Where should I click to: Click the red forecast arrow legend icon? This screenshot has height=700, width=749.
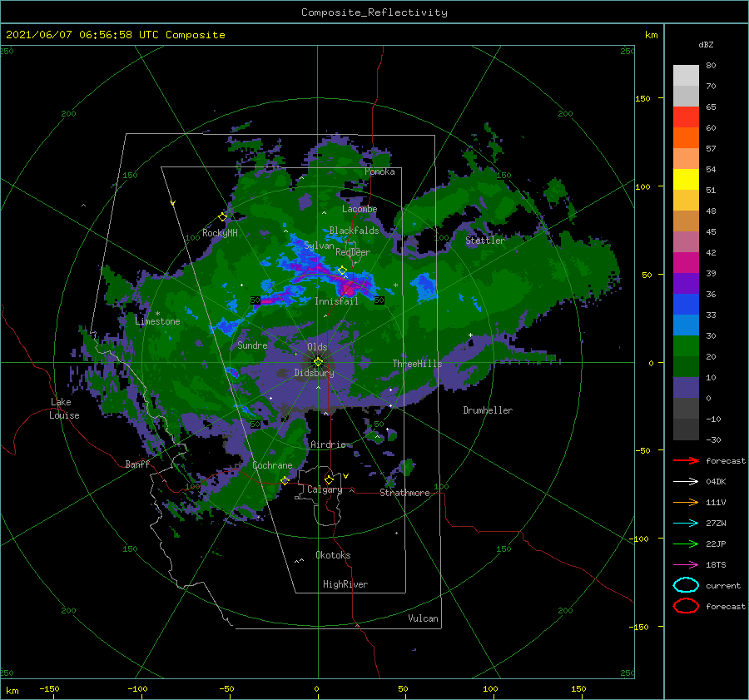(x=686, y=460)
